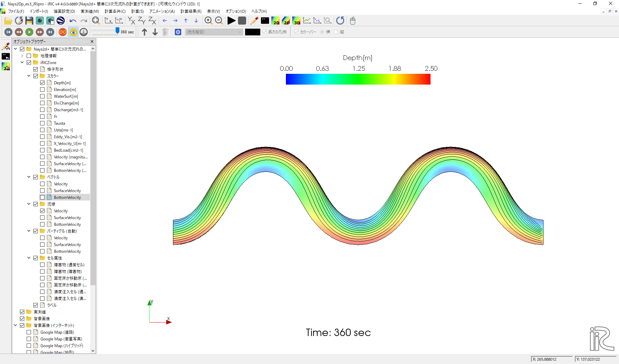This screenshot has width=619, height=364.
Task: Collapse the Nays2d+ root tree node
Action: pos(16,49)
